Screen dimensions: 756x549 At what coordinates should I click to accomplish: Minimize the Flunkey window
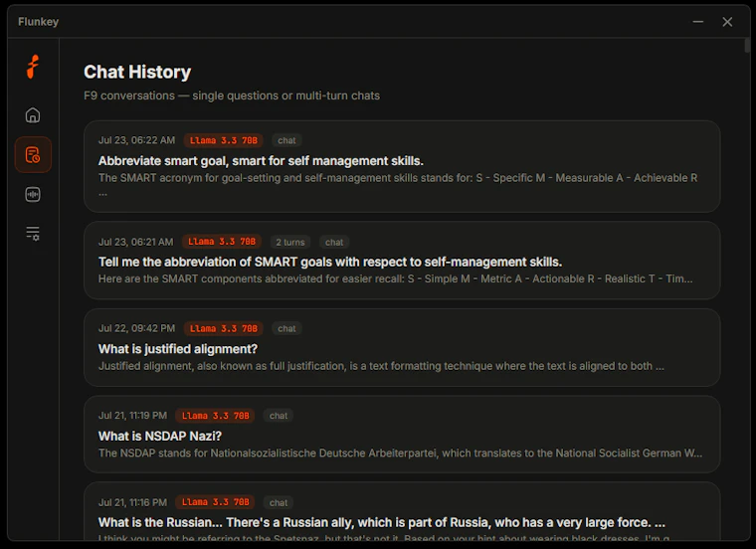[697, 22]
